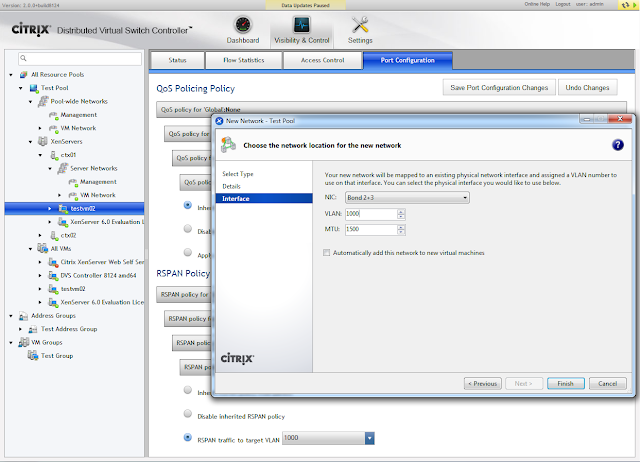
Task: Select Disable inherited RSPAN policy radio
Action: 188,413
